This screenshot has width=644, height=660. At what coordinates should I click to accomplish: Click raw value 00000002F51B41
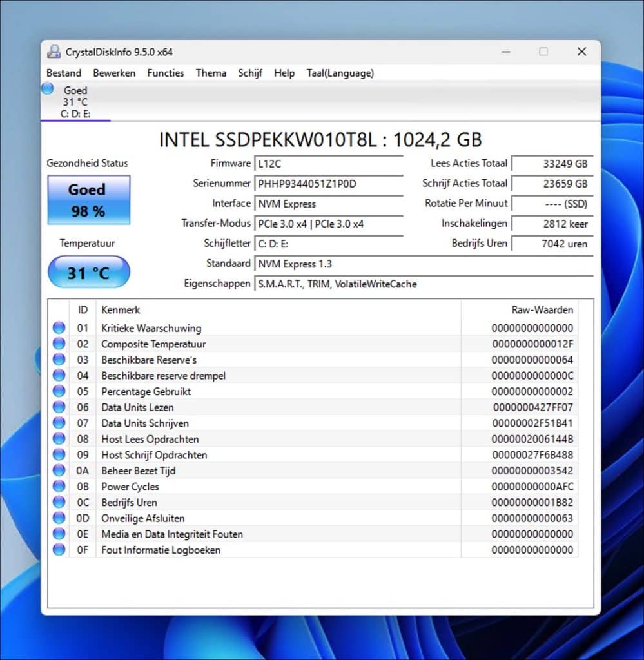pos(532,423)
